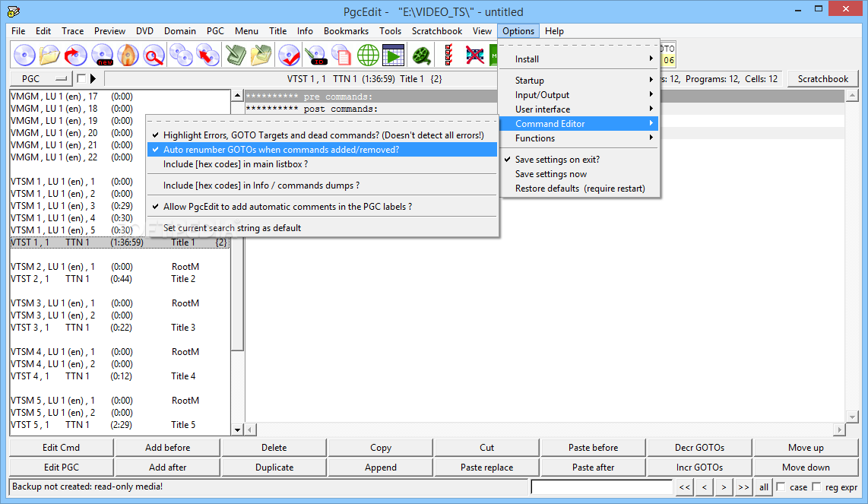The height and width of the screenshot is (504, 868).
Task: Open the Scratchbook menu
Action: pyautogui.click(x=437, y=31)
